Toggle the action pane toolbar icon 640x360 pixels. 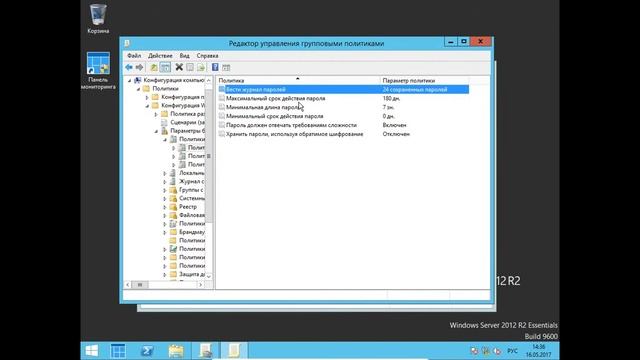point(226,67)
